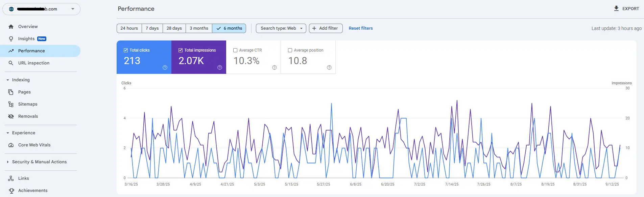Click the help icon on Total clicks card
Screen dimensions: 644x197
pos(165,67)
